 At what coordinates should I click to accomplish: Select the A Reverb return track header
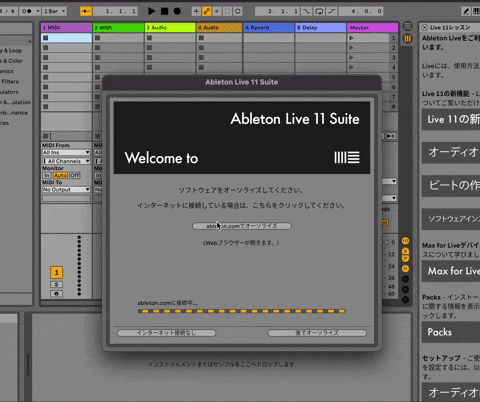pyautogui.click(x=269, y=28)
